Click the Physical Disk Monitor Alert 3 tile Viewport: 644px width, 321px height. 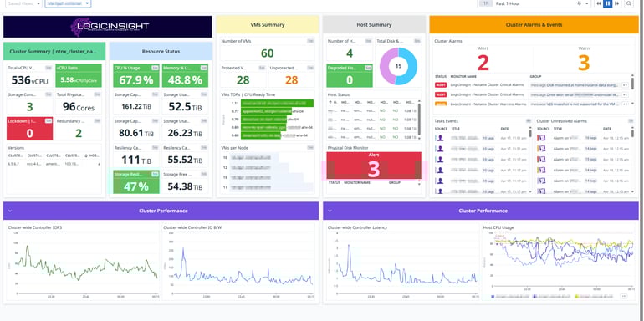[x=374, y=166]
